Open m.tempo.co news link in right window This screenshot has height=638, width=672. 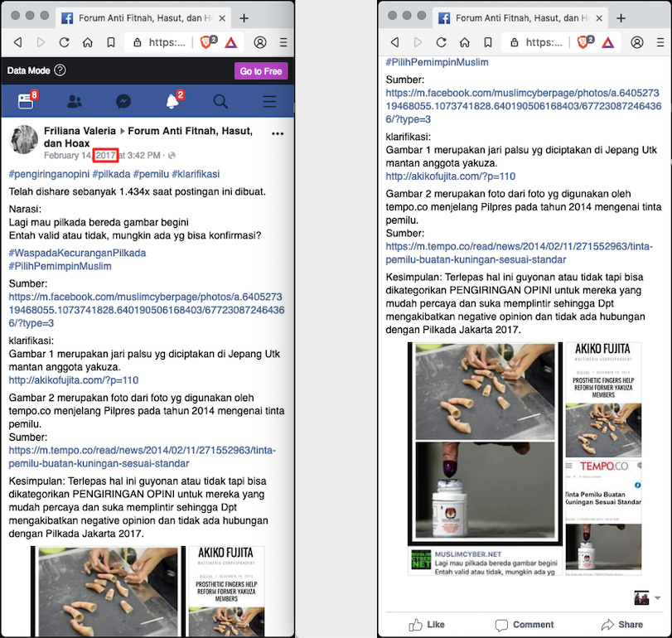[x=519, y=253]
